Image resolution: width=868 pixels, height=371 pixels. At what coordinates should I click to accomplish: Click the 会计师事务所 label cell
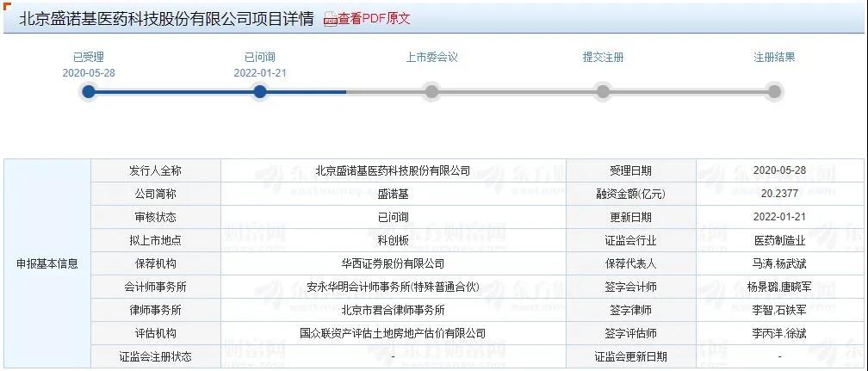click(156, 287)
